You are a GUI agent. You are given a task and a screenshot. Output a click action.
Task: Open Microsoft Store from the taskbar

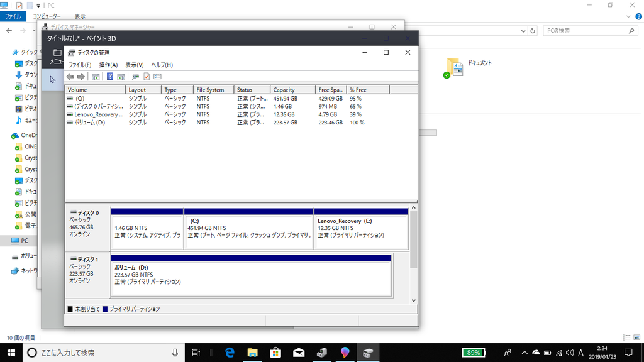click(275, 353)
